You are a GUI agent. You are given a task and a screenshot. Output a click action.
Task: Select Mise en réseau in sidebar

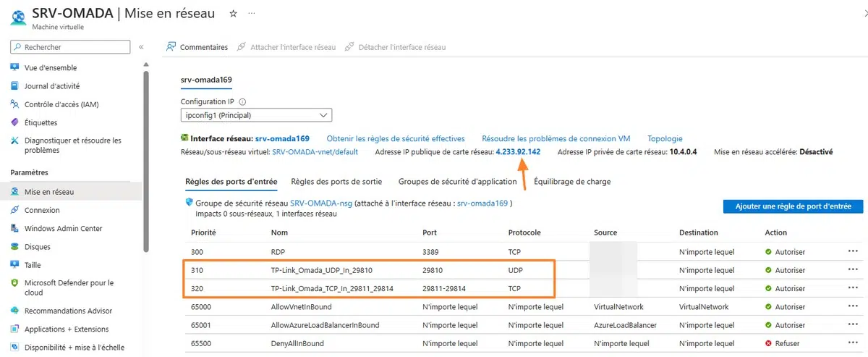coord(49,192)
